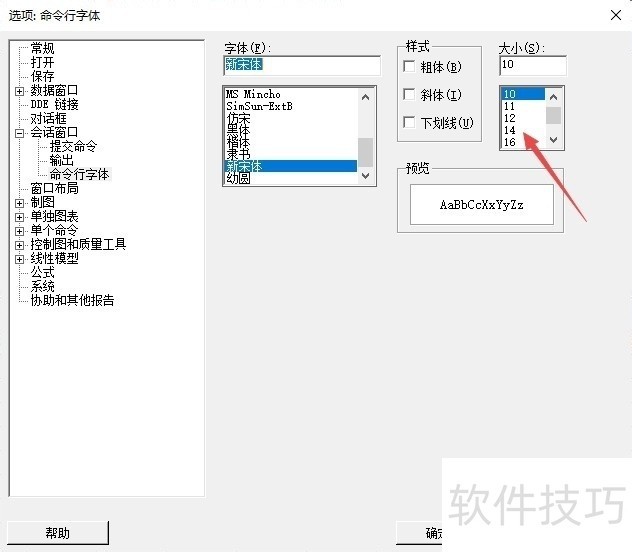The image size is (632, 552).
Task: Click the 字体(F) font name field
Action: click(x=302, y=66)
